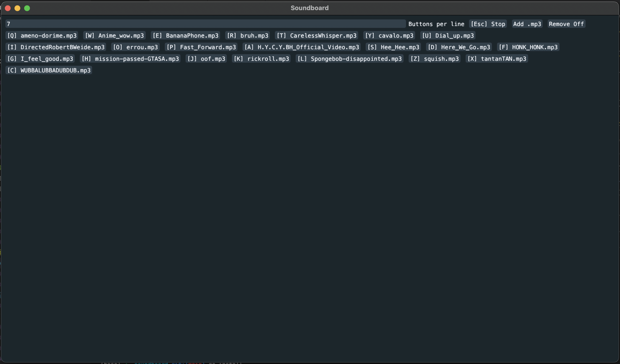The image size is (620, 364).
Task: Play mission-passed-GTASA.mp3 sound
Action: pyautogui.click(x=130, y=59)
